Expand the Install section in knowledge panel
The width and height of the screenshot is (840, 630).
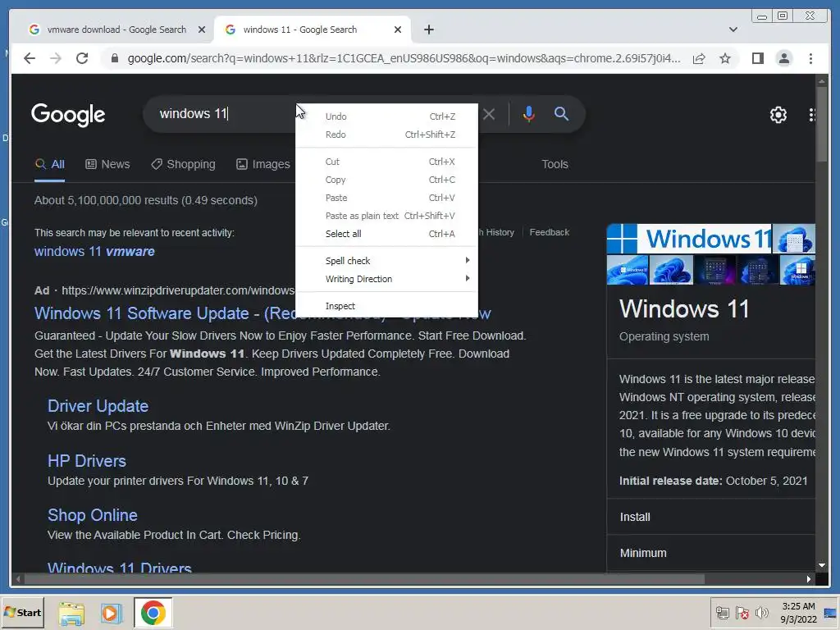(x=711, y=517)
